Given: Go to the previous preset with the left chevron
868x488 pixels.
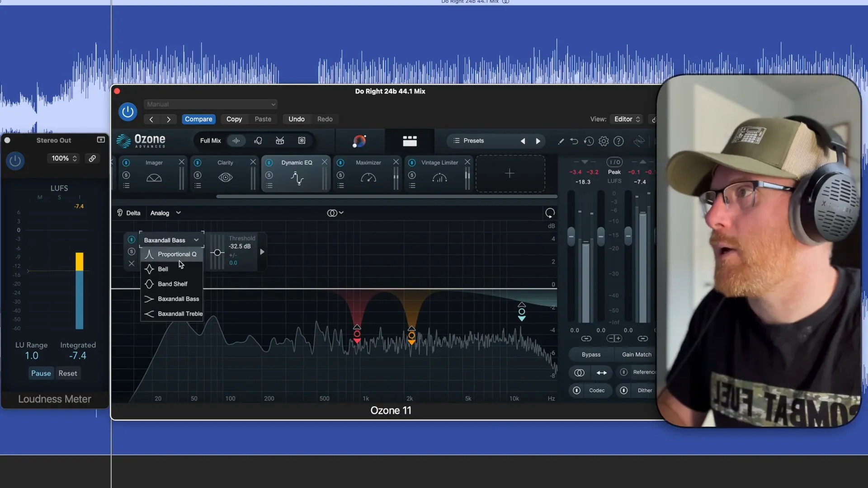Looking at the screenshot, I should coord(151,119).
